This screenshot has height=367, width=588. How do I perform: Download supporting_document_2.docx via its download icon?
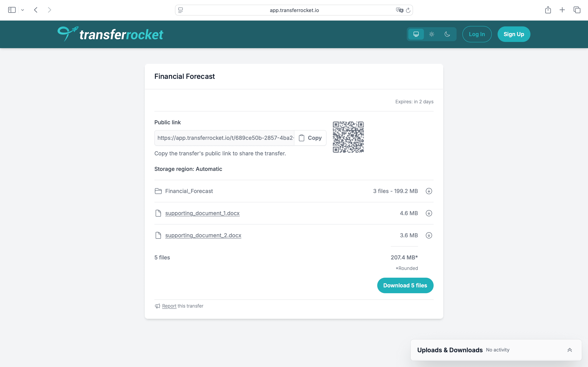pyautogui.click(x=429, y=235)
